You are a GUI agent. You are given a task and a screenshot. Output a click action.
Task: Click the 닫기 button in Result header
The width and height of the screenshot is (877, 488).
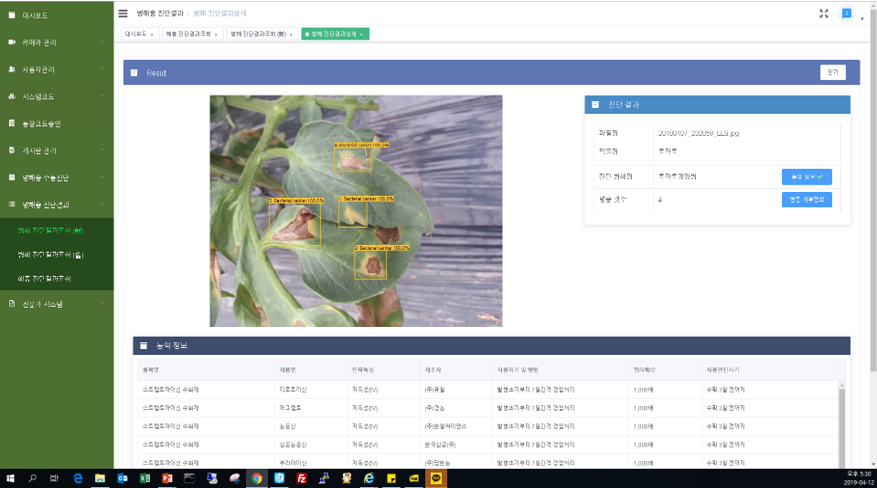tap(832, 72)
